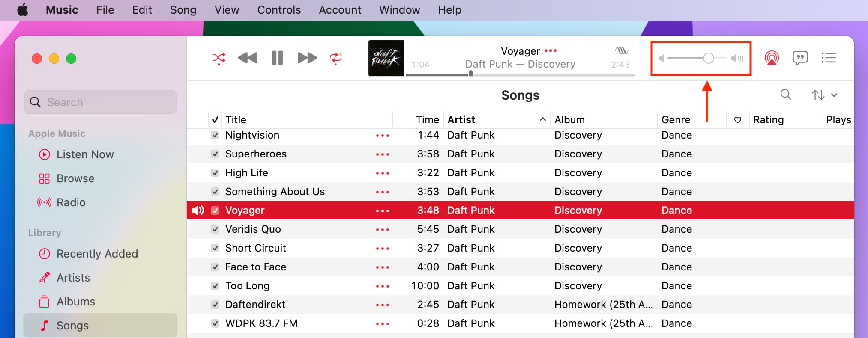
Task: Sort by the Time column header
Action: (418, 119)
